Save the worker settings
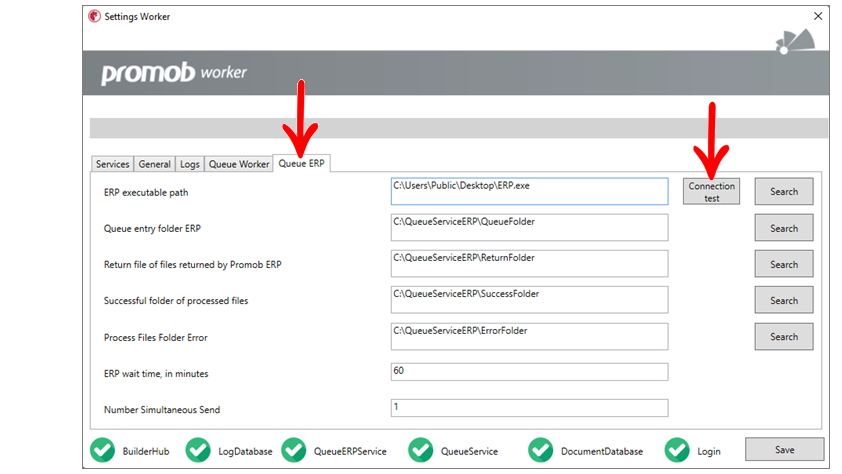842x474 pixels. pyautogui.click(x=785, y=449)
